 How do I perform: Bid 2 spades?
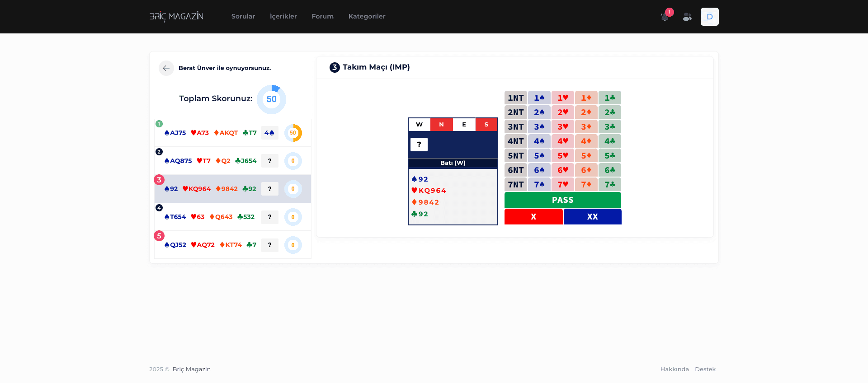pos(539,112)
